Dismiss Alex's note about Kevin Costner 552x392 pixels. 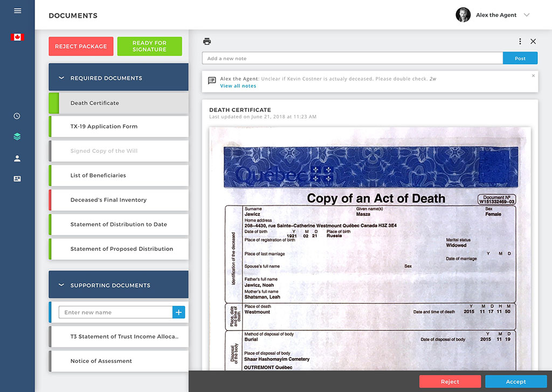click(x=534, y=76)
